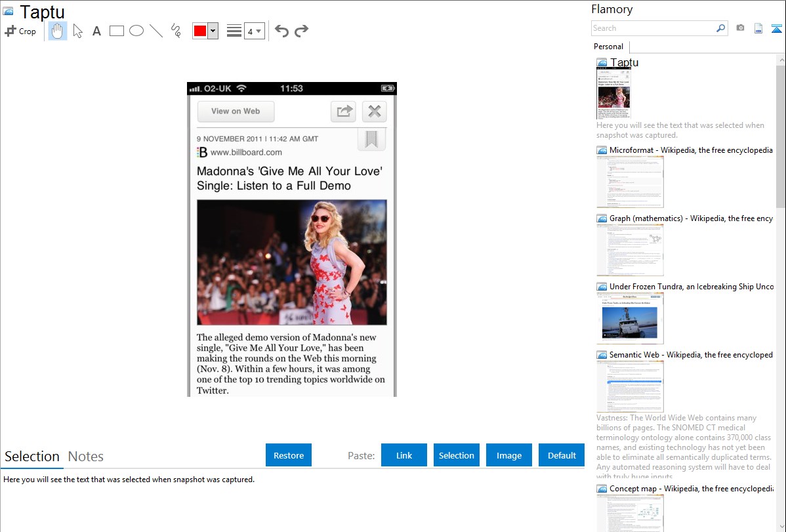Select the straight line tool
The height and width of the screenshot is (532, 786).
point(156,31)
